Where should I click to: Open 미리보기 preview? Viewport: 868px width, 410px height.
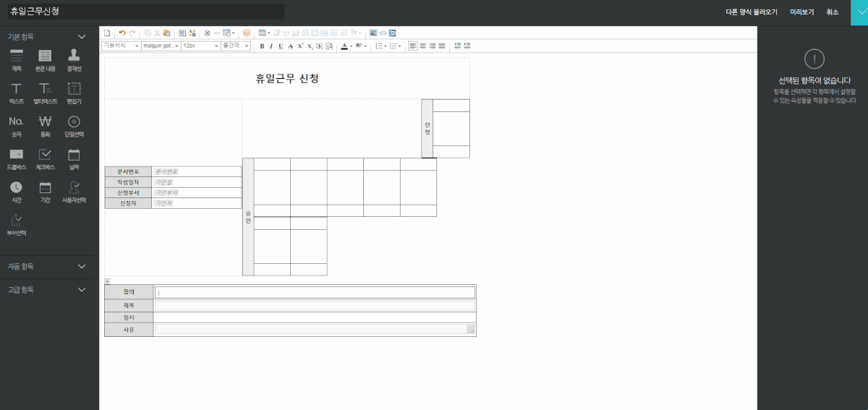click(801, 12)
